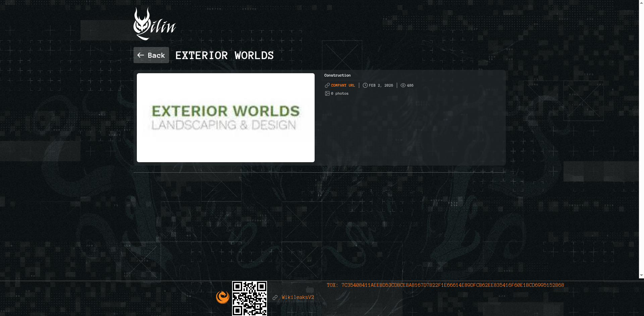Click the vertical scrollbar track
Screen dimensions: 644x316
coord(641,134)
